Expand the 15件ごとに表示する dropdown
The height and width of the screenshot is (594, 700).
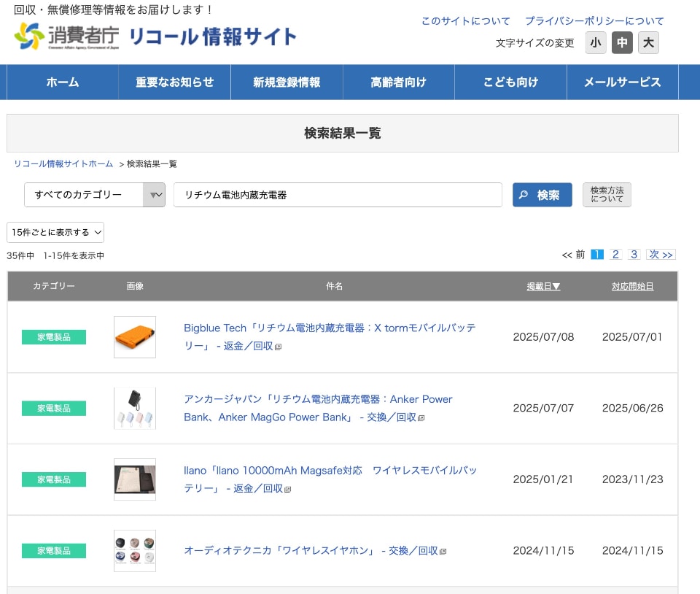click(55, 232)
